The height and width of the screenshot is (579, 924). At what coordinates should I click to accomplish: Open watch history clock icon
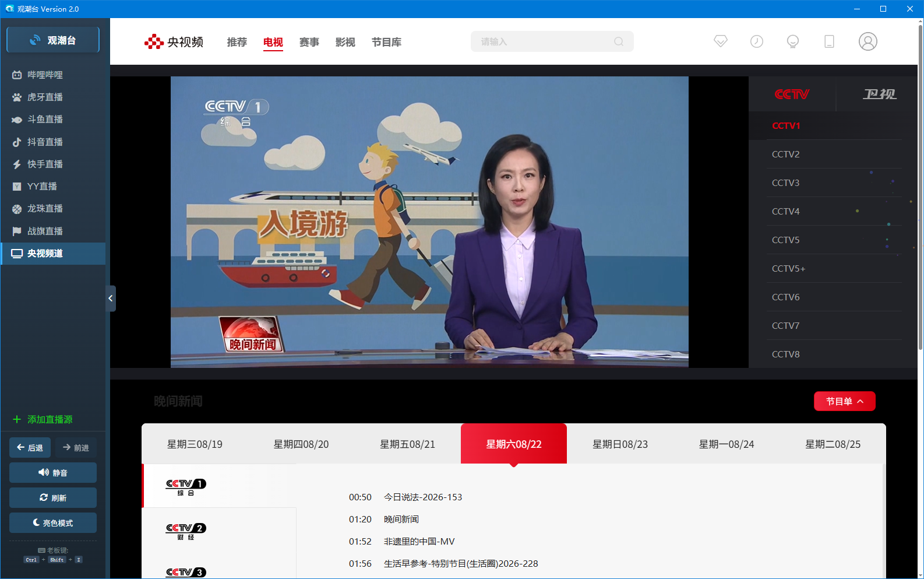coord(757,41)
